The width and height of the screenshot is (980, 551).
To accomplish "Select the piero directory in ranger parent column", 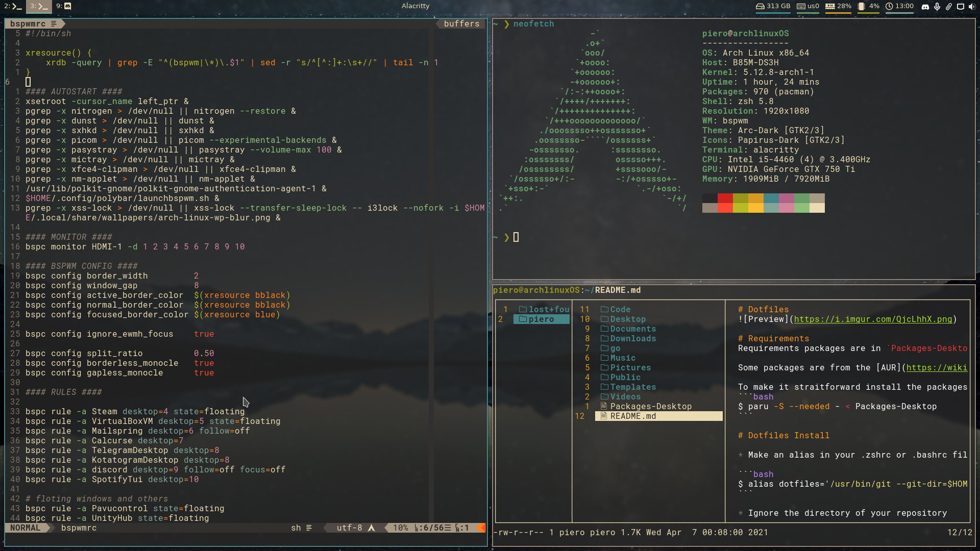I will click(x=542, y=319).
